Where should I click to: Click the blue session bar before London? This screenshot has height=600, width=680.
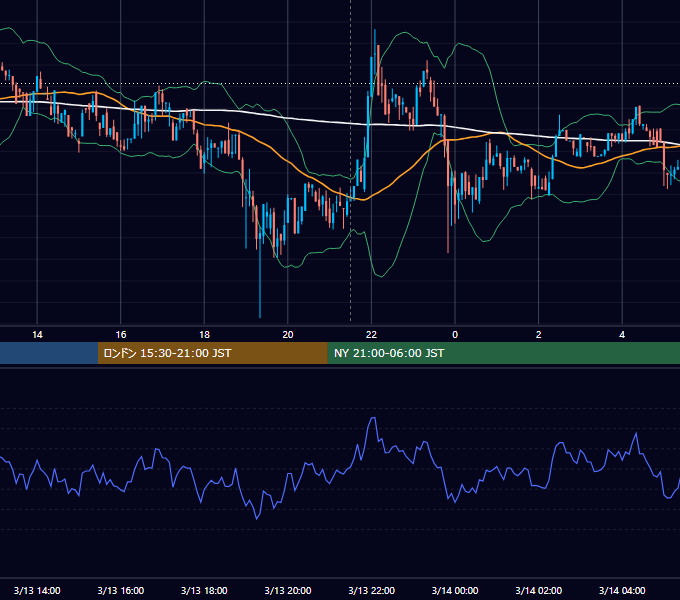tap(49, 353)
